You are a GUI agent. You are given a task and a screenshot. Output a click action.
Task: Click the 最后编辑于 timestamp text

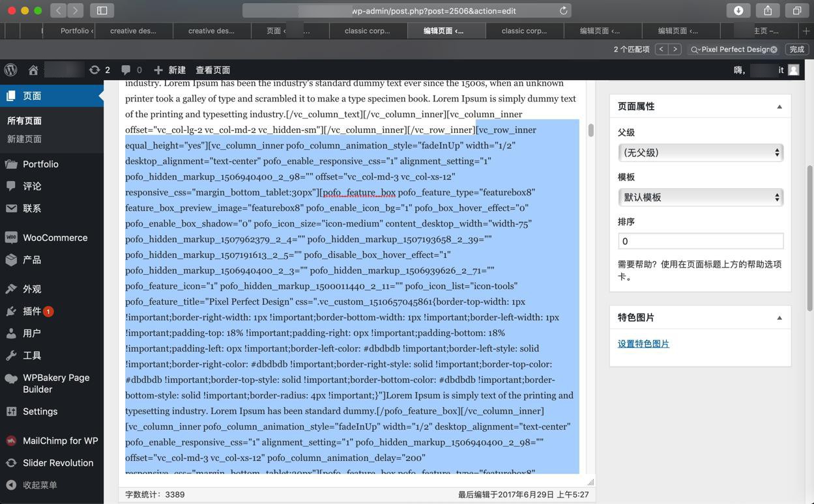point(523,495)
